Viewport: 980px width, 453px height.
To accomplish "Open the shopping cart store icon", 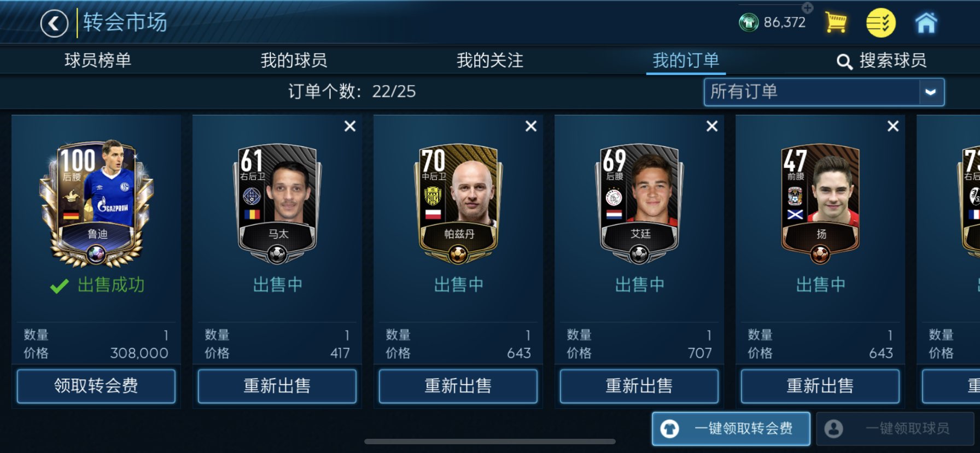I will [836, 22].
